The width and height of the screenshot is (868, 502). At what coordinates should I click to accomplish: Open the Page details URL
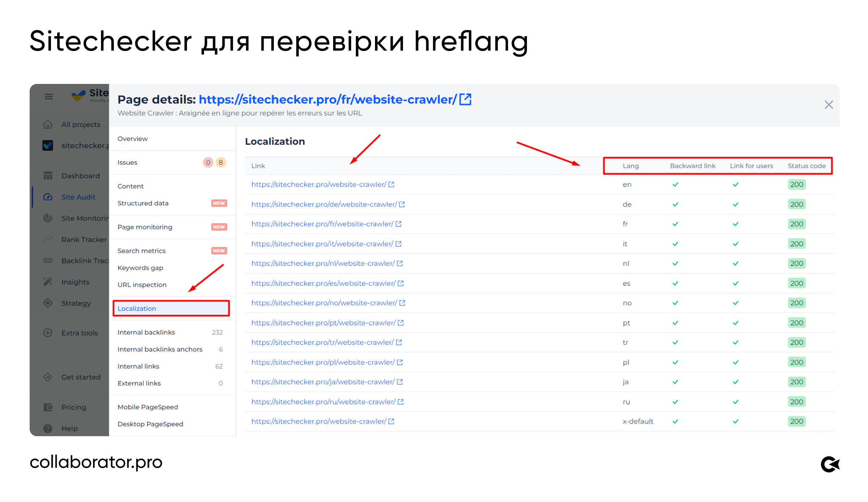pos(327,99)
